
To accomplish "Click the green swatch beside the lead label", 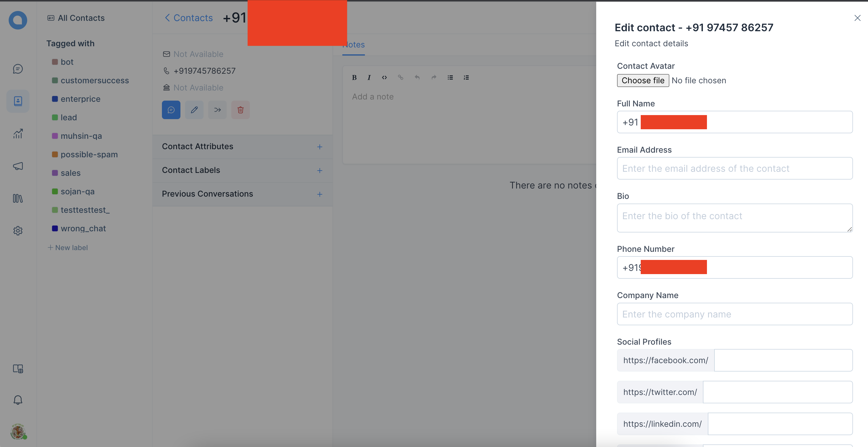I will (55, 117).
